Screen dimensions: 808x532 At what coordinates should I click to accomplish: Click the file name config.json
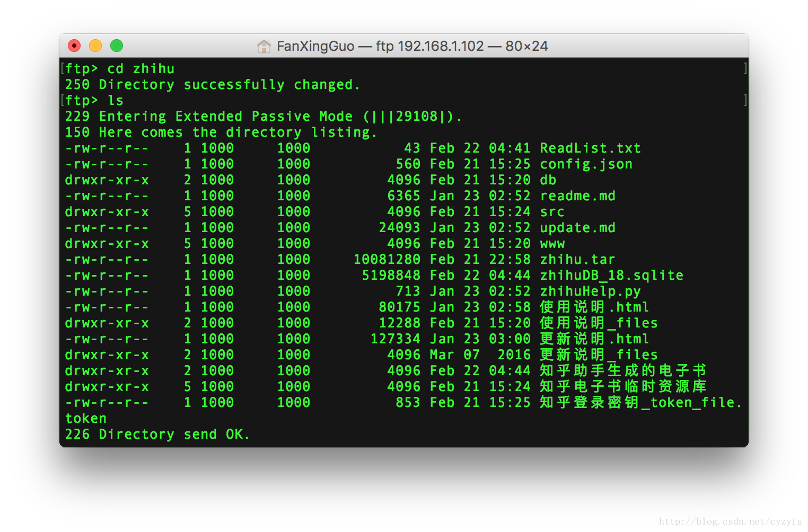click(586, 164)
